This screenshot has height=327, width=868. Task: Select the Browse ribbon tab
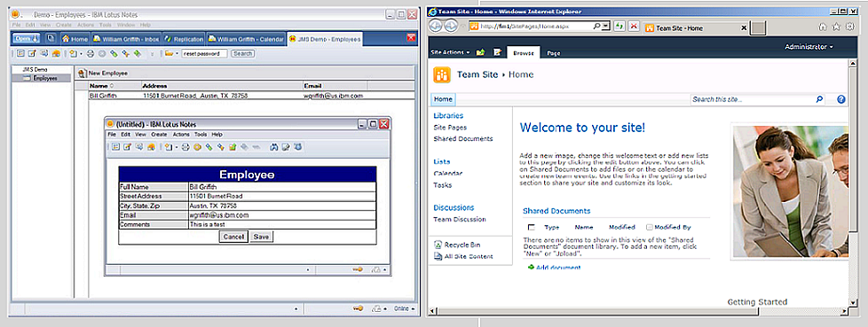click(523, 53)
